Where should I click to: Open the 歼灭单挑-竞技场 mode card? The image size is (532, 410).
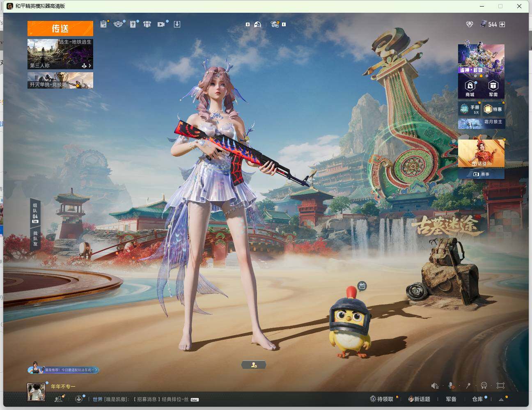pos(60,80)
